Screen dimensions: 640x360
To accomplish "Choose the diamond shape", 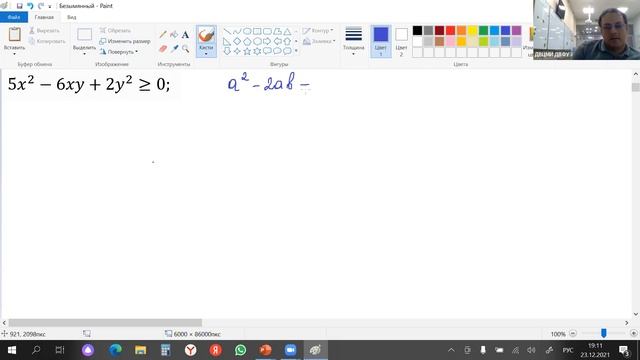I will (x=237, y=41).
